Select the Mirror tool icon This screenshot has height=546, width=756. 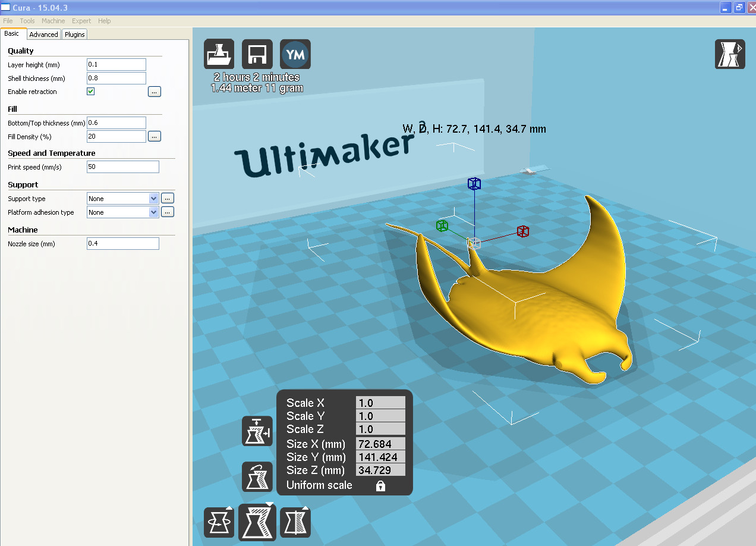click(295, 523)
